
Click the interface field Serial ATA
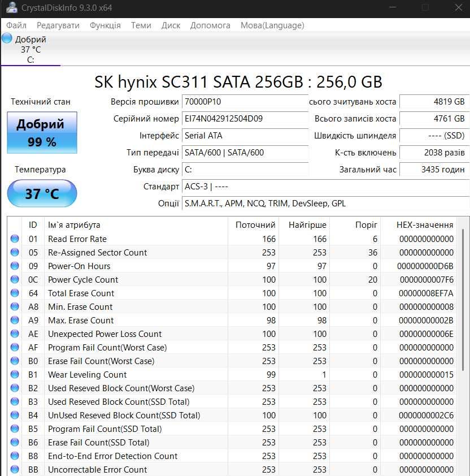click(x=245, y=136)
